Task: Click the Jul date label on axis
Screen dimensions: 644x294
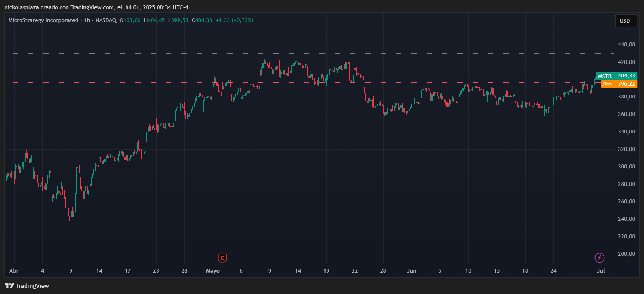Action: (x=601, y=271)
